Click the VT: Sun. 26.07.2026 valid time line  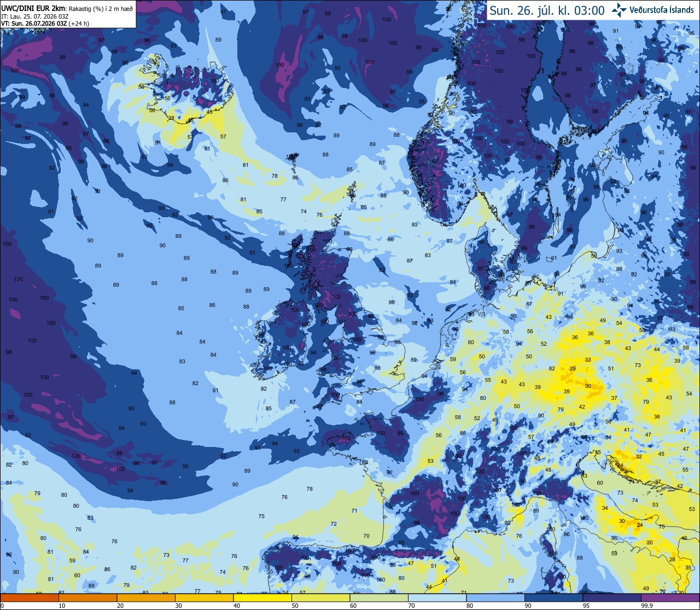coord(45,24)
